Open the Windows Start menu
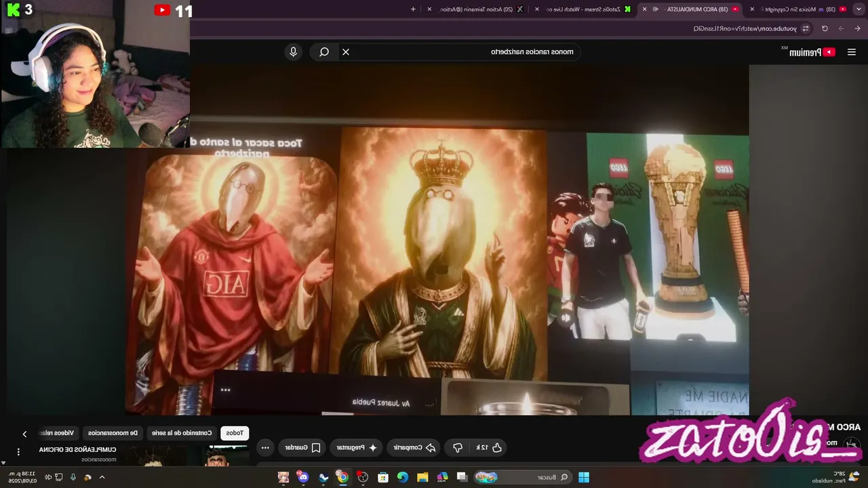This screenshot has height=488, width=868. [583, 477]
